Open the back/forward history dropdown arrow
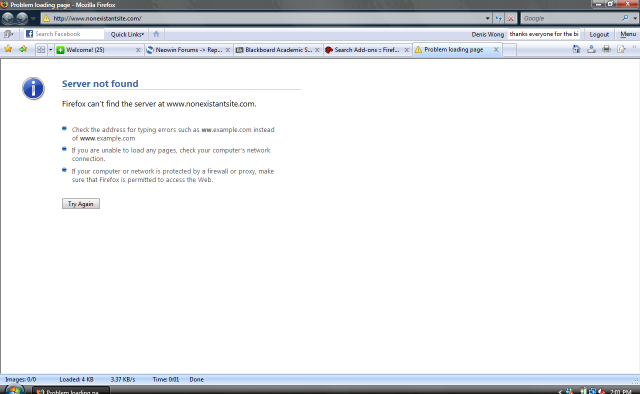 [x=33, y=18]
